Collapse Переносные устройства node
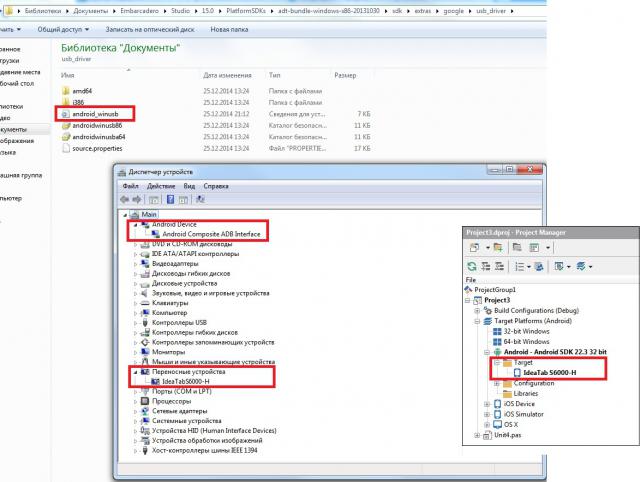The height and width of the screenshot is (482, 640). [x=135, y=372]
